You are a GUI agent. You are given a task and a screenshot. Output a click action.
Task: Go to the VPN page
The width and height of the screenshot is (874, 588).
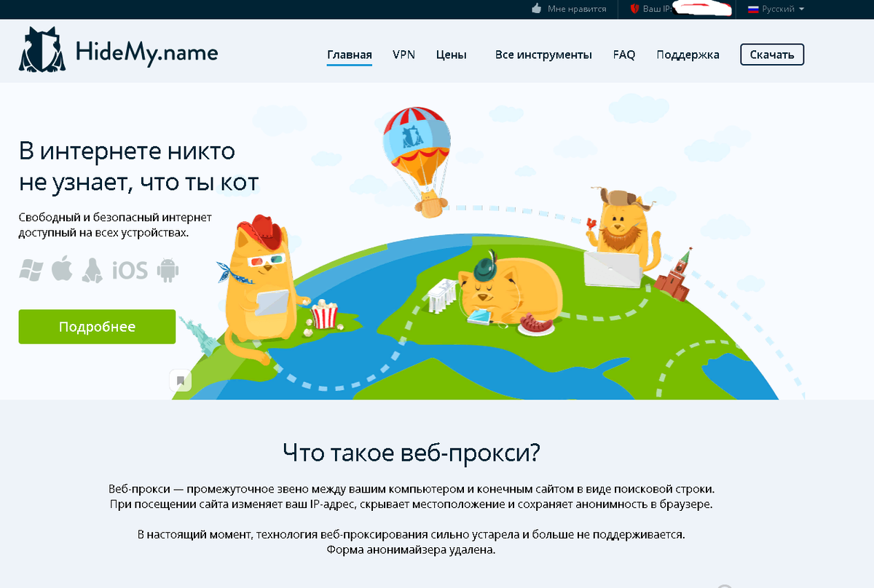click(x=403, y=55)
